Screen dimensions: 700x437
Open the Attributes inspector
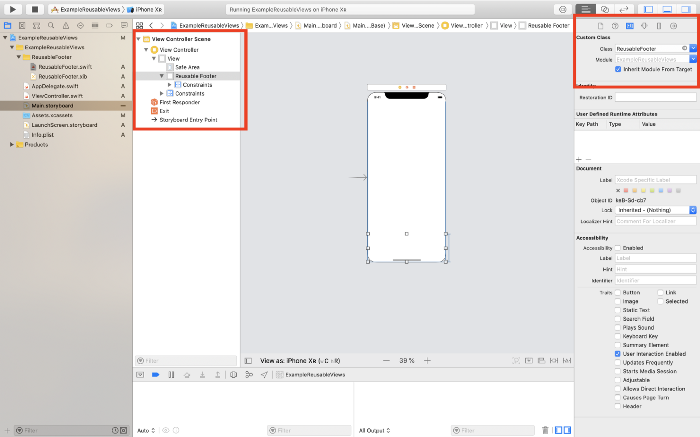[x=644, y=26]
